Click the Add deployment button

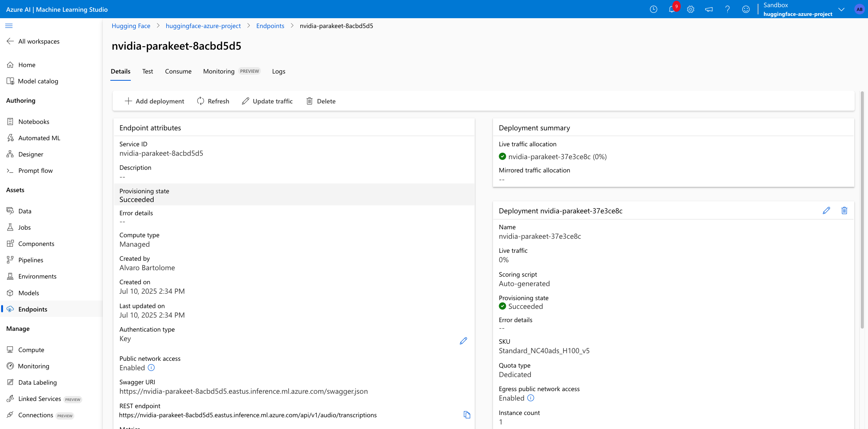click(x=154, y=101)
